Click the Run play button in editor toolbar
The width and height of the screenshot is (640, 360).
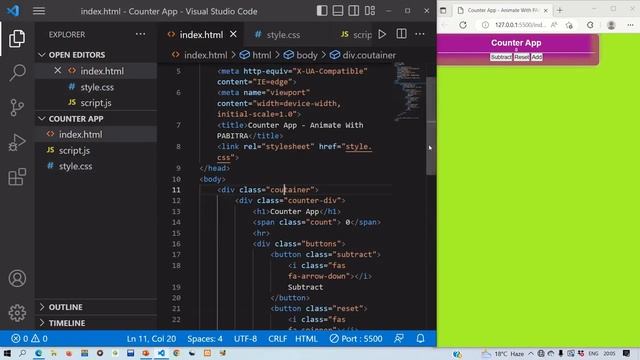click(x=382, y=34)
